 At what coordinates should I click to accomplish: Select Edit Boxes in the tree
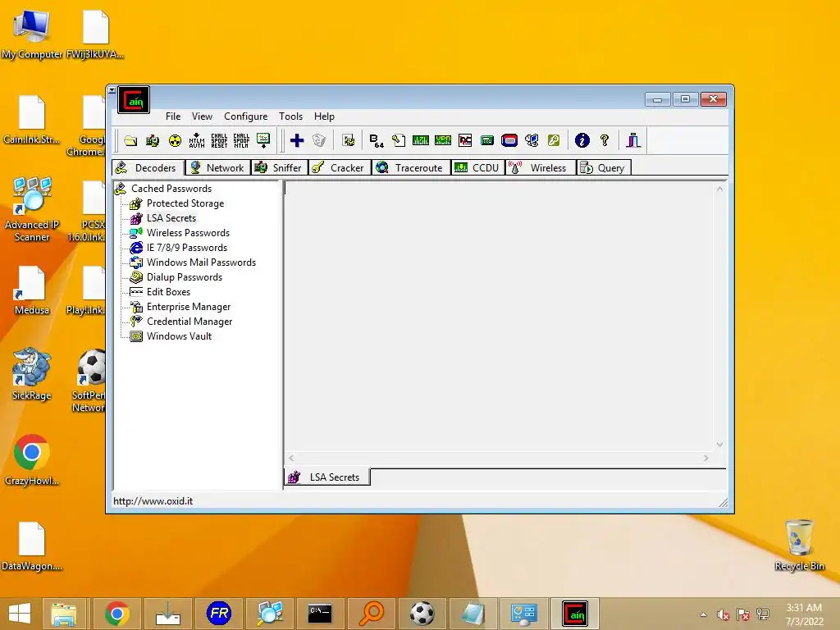(x=168, y=292)
